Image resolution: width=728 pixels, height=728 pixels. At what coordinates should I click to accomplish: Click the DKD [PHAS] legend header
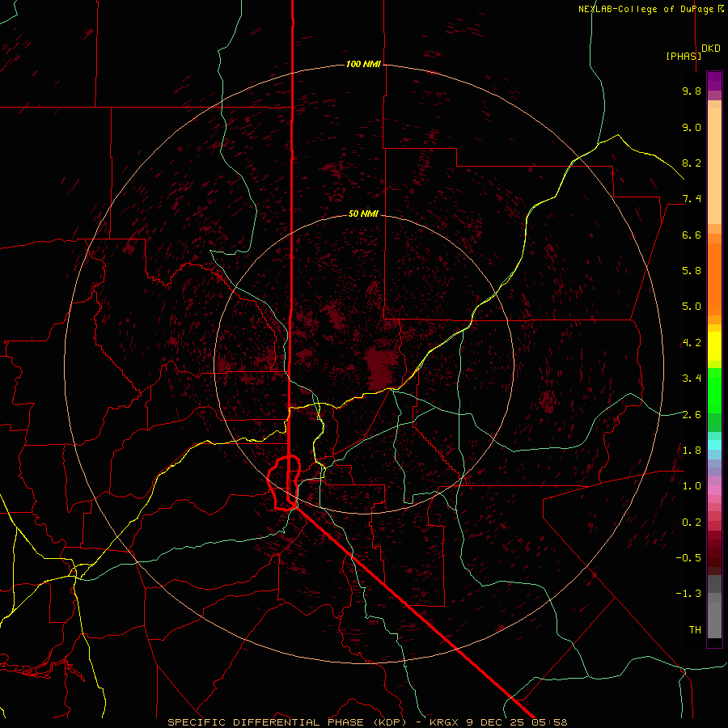click(692, 53)
